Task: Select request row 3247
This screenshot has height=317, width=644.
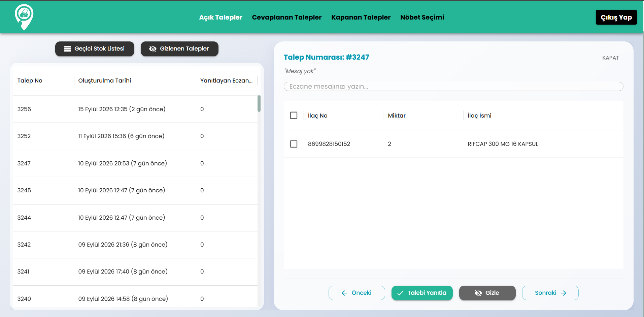Action: pos(135,163)
